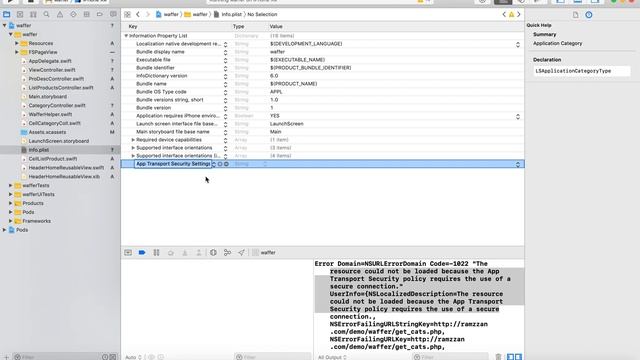Image resolution: width=640 pixels, height=360 pixels.
Task: Open HeaderHomeReusableView.xib file
Action: (64, 177)
